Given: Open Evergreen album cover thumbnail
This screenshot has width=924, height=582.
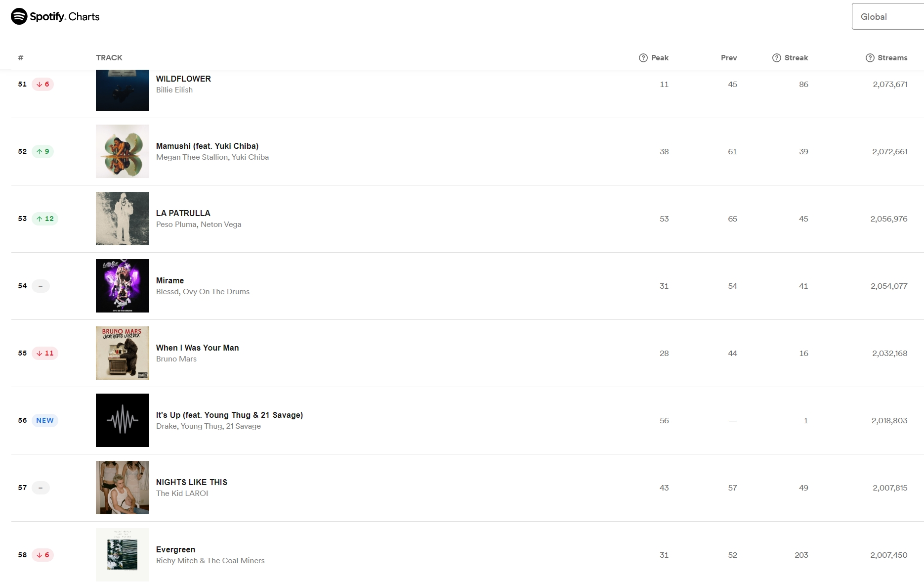Looking at the screenshot, I should tap(123, 555).
